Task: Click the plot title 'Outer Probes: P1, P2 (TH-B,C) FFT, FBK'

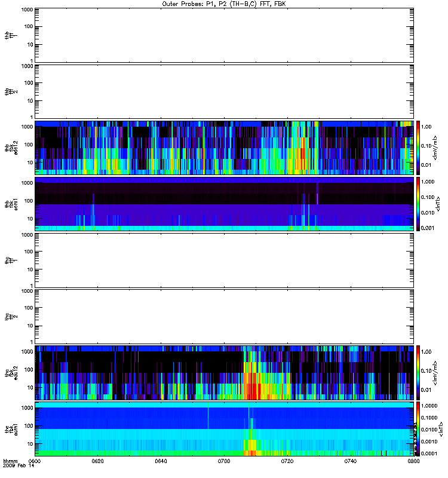Action: point(224,4)
